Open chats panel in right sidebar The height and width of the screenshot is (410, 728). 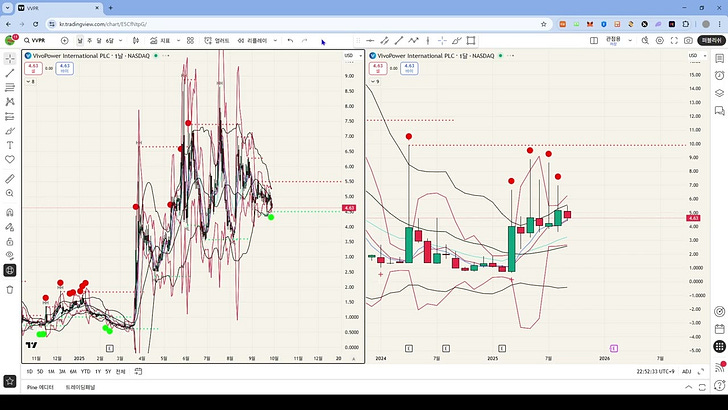pos(720,111)
